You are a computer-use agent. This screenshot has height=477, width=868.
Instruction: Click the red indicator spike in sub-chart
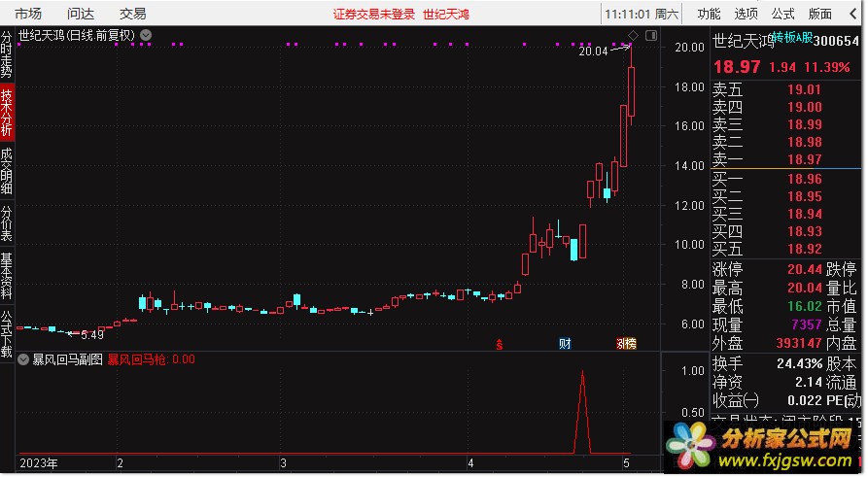click(582, 412)
